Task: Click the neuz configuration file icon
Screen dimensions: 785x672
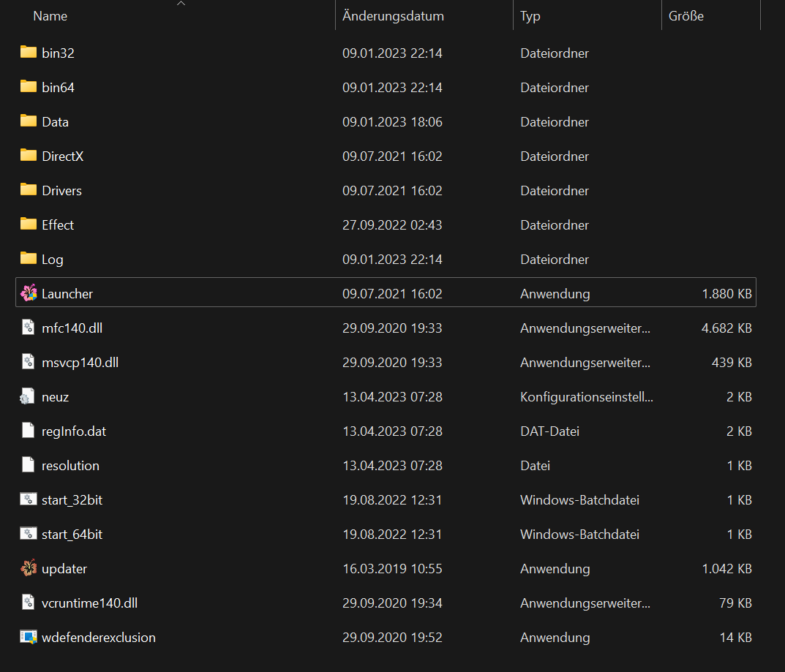Action: (29, 397)
